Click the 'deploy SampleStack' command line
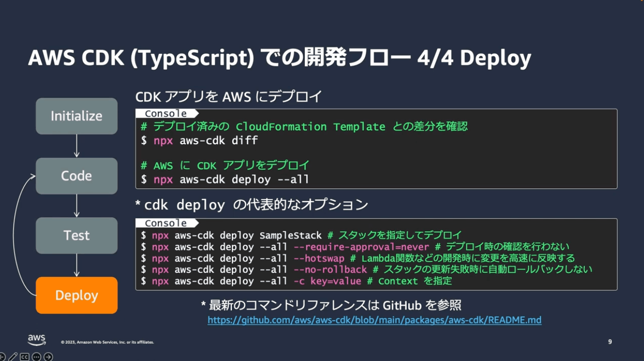 coord(231,235)
